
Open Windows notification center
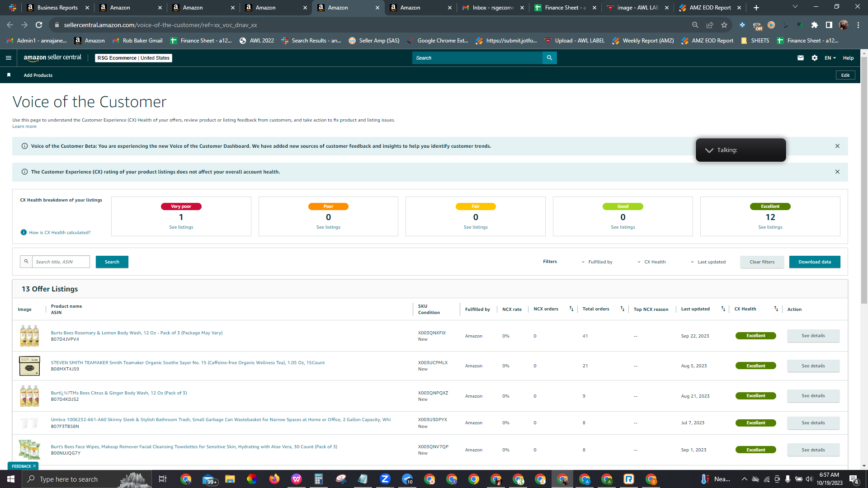click(x=854, y=479)
